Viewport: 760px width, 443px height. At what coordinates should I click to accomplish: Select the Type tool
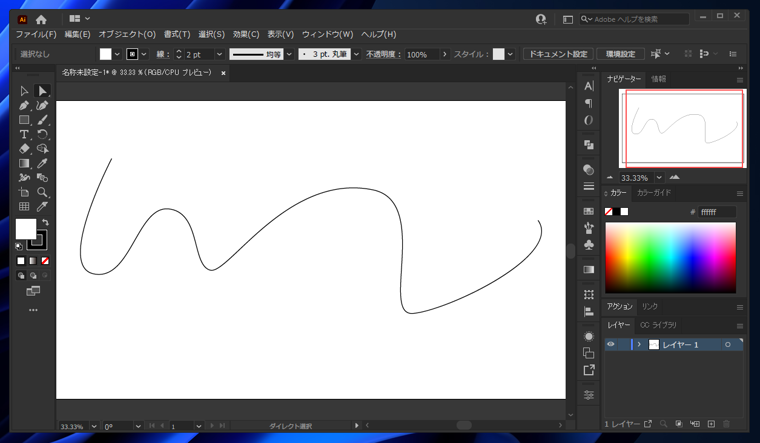(x=24, y=134)
